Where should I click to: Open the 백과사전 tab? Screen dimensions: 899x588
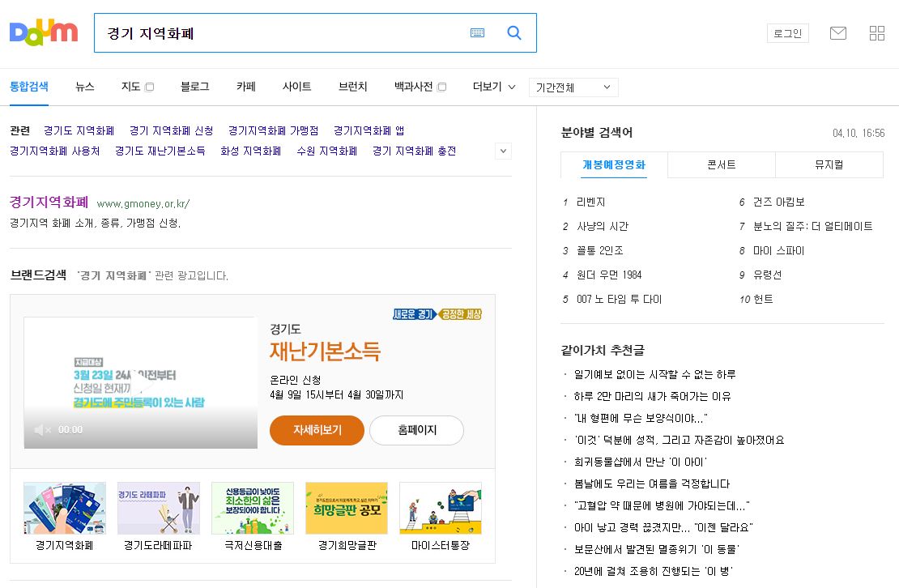[413, 87]
